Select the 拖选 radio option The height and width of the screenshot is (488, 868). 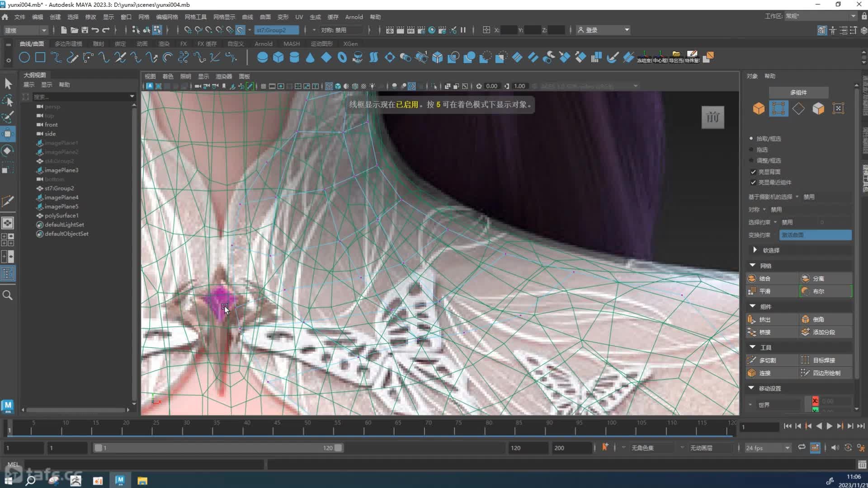[x=751, y=149]
